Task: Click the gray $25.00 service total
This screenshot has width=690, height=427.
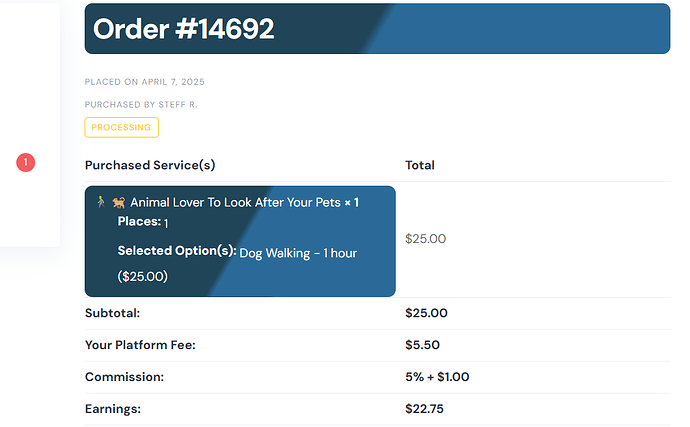Action: point(426,239)
